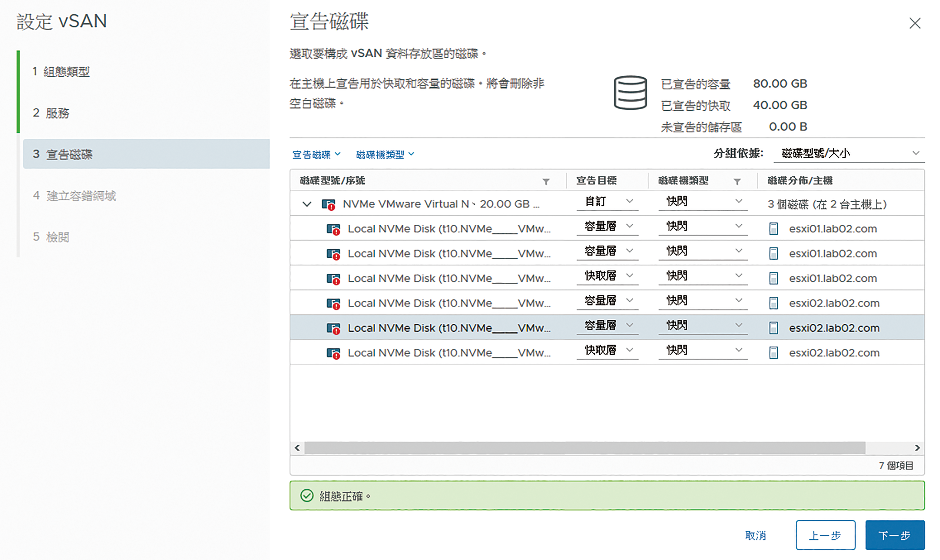Click NVMe VMware Virtual N 20.00 GB text
940x560 pixels.
(441, 204)
